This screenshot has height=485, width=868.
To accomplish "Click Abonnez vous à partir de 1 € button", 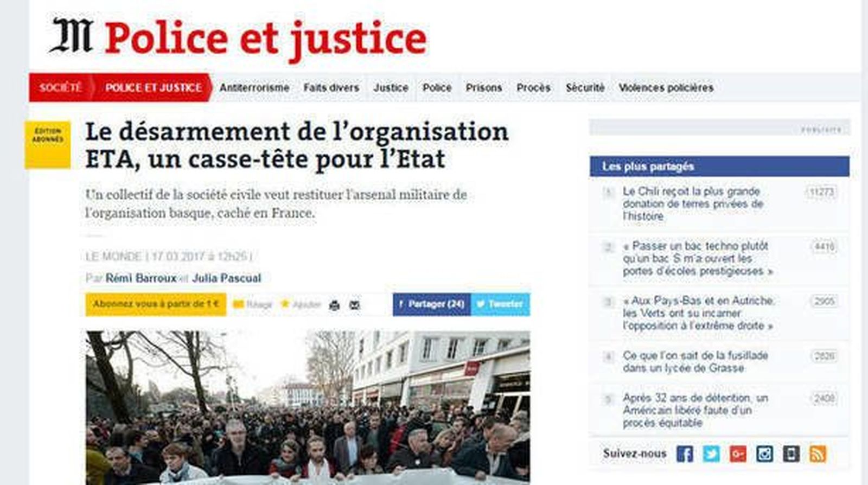I will (156, 304).
